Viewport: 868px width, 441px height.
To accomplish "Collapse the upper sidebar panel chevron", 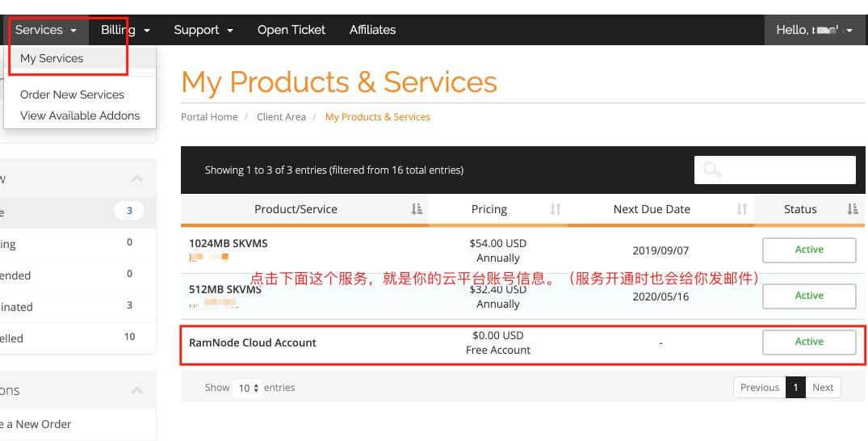I will coord(136,178).
